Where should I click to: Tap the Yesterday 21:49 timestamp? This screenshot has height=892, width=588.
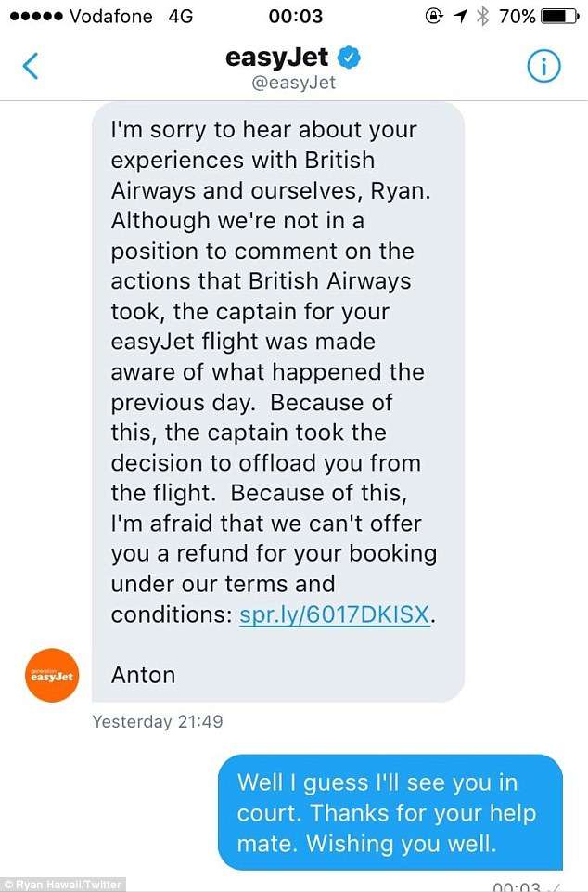point(157,721)
